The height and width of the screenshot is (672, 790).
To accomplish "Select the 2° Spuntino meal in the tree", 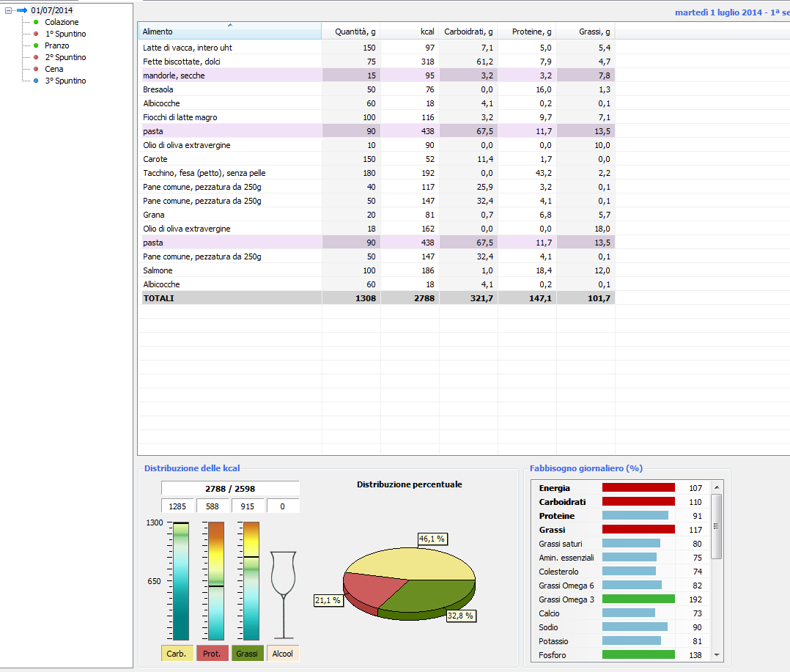I will [x=65, y=57].
